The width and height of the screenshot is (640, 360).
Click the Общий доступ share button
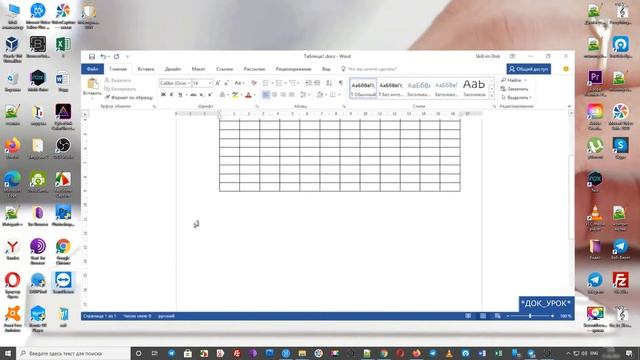click(529, 69)
